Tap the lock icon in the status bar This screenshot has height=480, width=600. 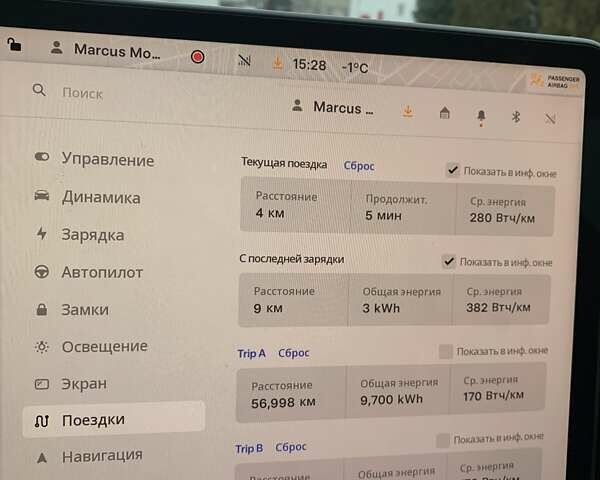[14, 44]
